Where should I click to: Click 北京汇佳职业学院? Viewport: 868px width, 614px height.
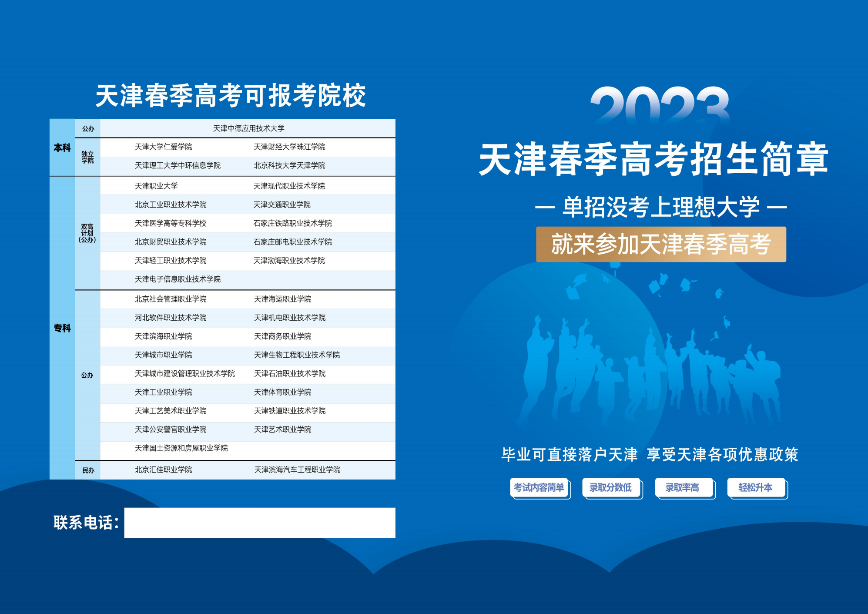tap(163, 470)
